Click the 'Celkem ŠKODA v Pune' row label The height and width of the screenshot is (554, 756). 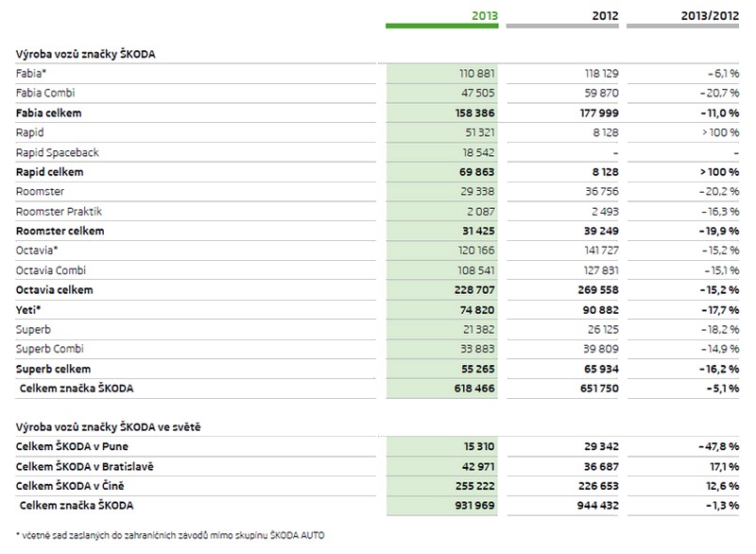click(72, 446)
